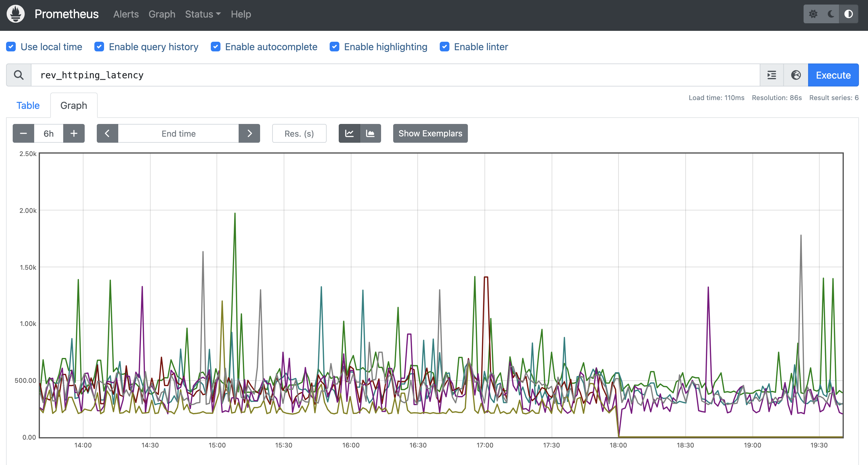Image resolution: width=868 pixels, height=465 pixels.
Task: Click the Prometheus flame logo
Action: [x=15, y=14]
